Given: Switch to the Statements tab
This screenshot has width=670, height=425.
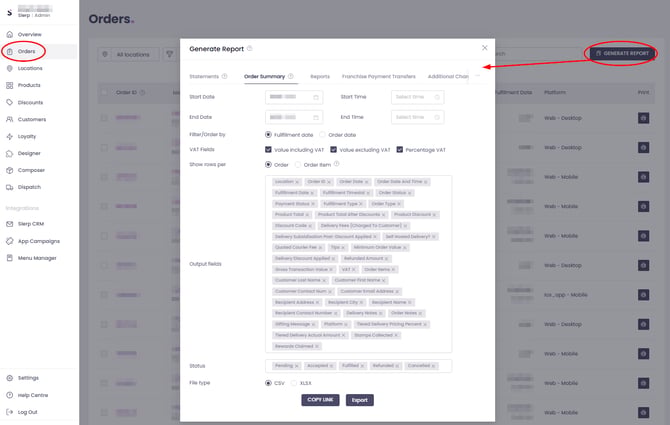Looking at the screenshot, I should coord(204,76).
